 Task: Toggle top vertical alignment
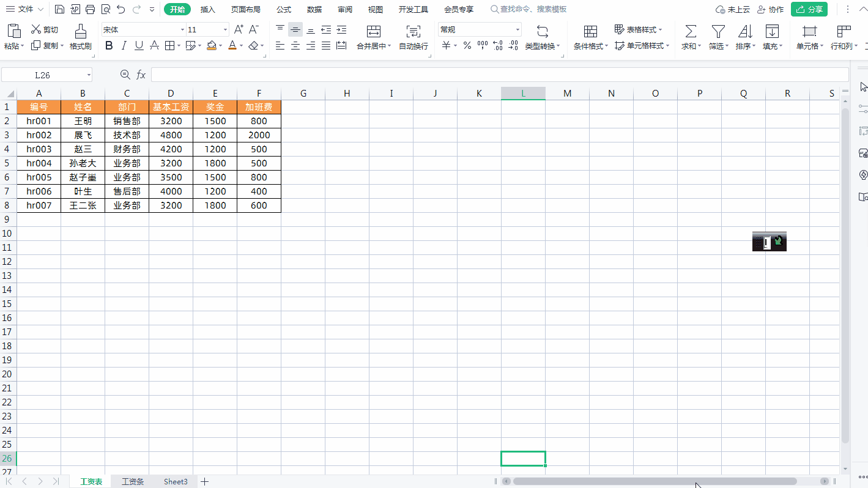coord(280,29)
